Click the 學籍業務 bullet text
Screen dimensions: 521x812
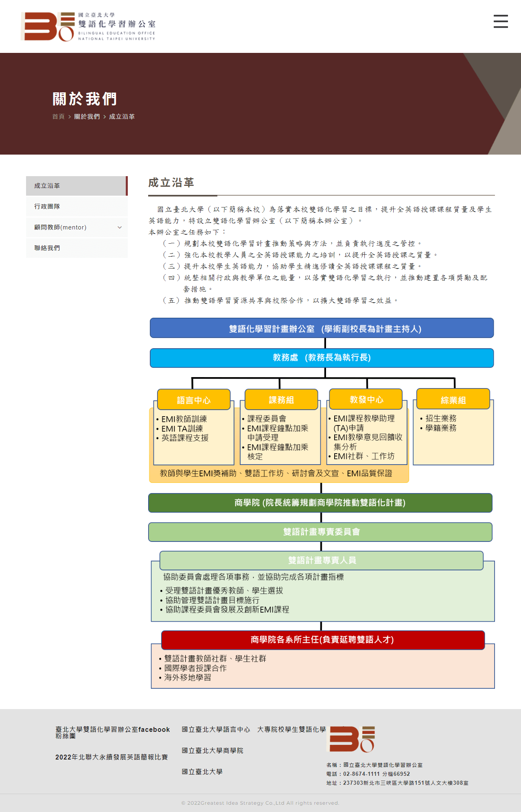441,428
